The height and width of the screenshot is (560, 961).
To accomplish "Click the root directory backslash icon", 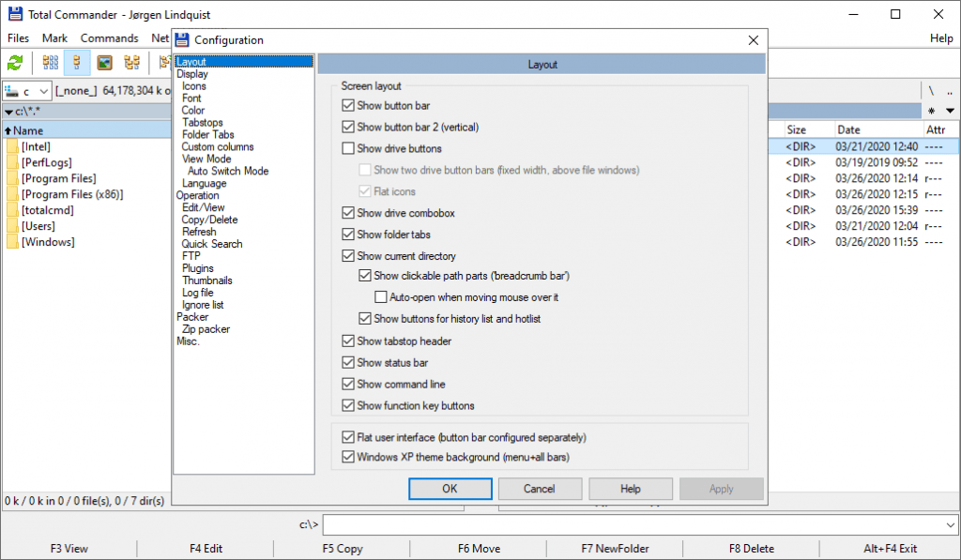I will (932, 91).
